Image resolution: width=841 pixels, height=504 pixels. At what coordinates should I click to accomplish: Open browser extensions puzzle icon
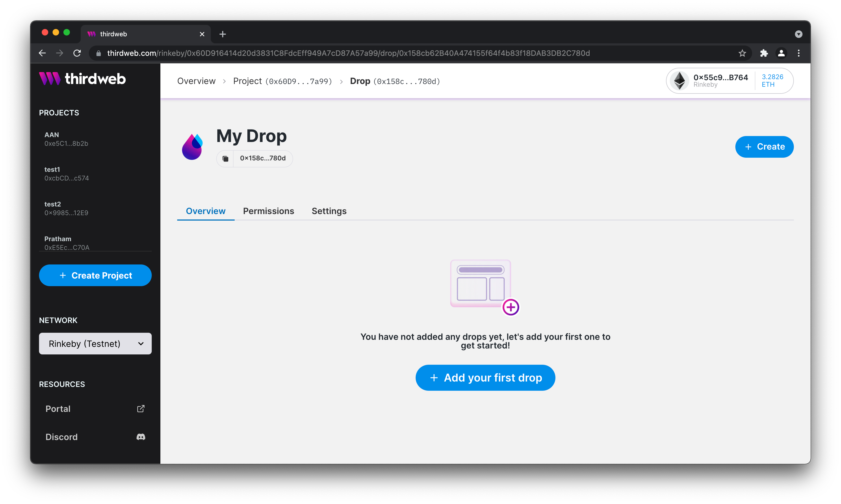[764, 53]
